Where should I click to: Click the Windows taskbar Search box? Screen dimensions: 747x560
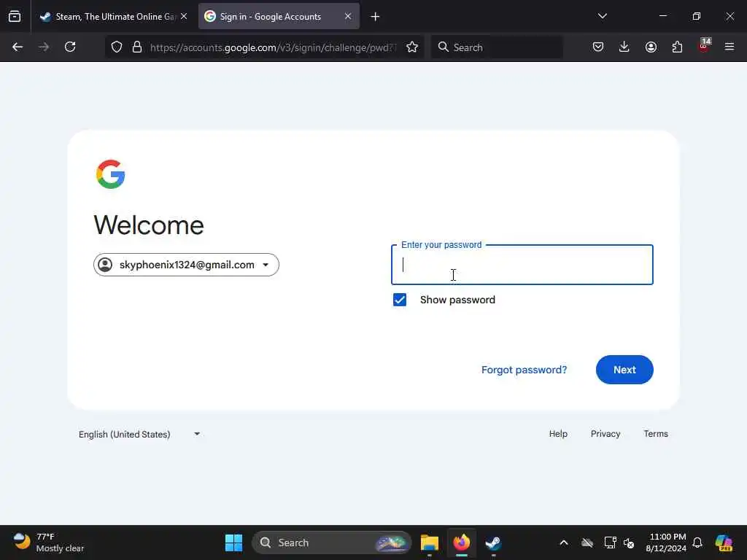coord(332,542)
